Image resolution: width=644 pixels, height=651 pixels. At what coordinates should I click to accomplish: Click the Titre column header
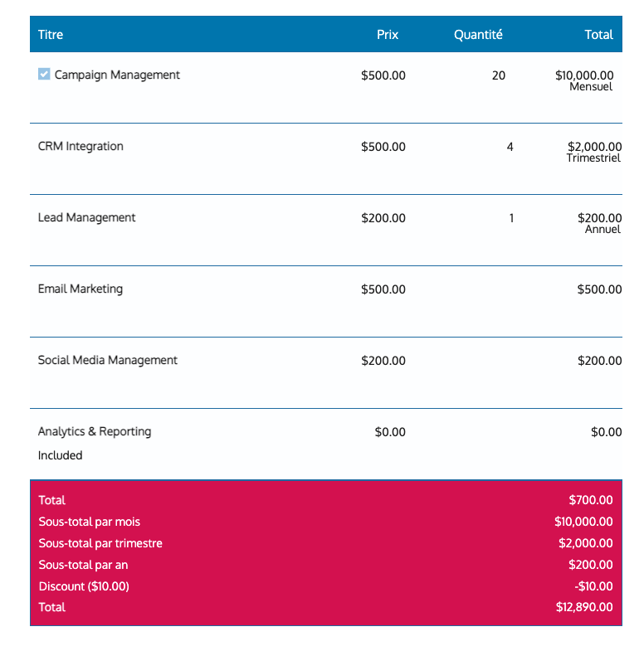tap(51, 35)
